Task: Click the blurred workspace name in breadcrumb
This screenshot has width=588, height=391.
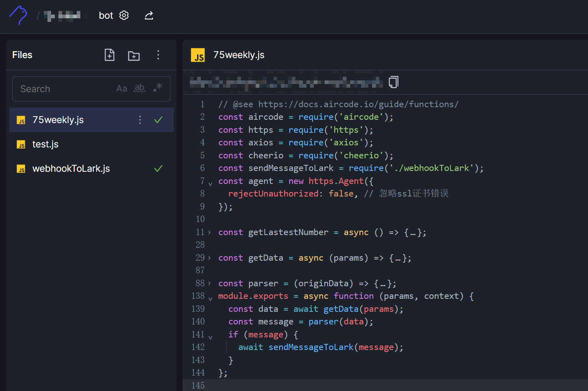Action: [x=62, y=16]
